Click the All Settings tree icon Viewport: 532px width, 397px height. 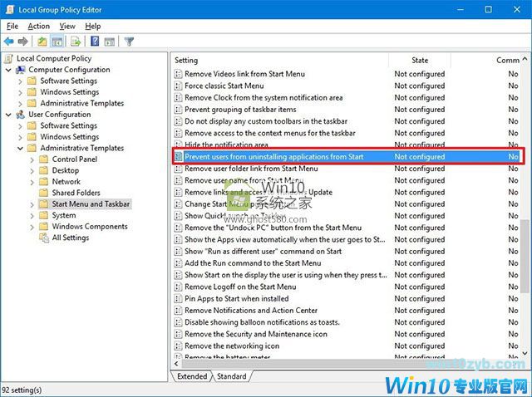(44, 238)
